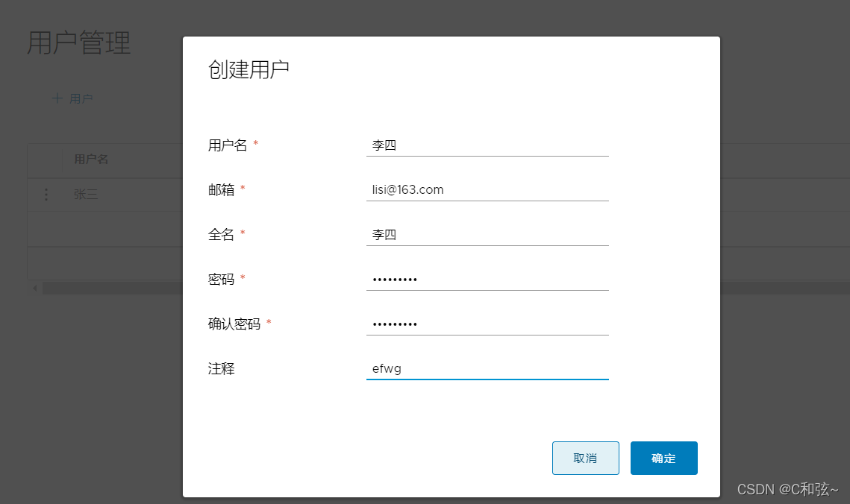Click into the 密码 password field
This screenshot has width=850, height=504.
(487, 280)
